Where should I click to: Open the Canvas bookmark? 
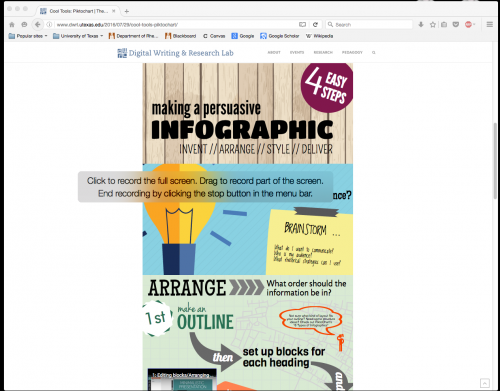214,36
